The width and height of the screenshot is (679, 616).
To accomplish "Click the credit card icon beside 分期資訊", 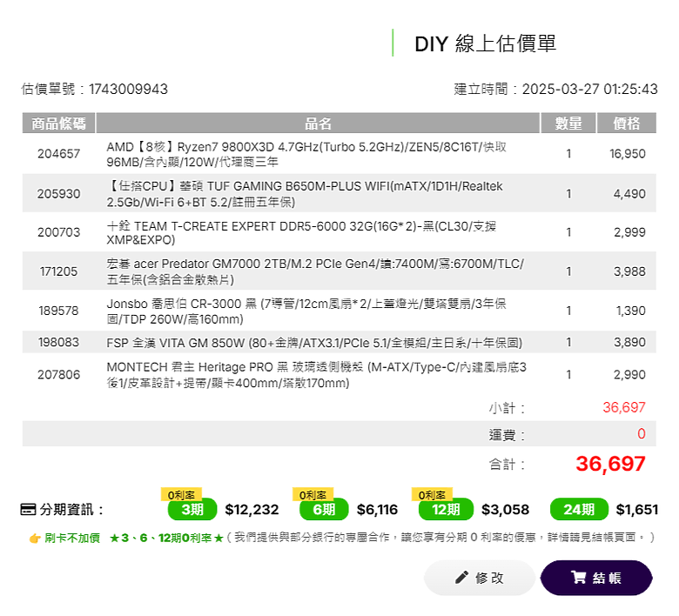I will point(28,510).
